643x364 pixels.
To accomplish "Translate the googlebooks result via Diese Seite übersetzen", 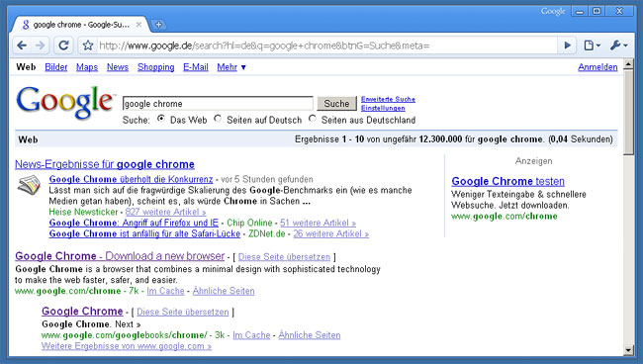I will point(182,312).
